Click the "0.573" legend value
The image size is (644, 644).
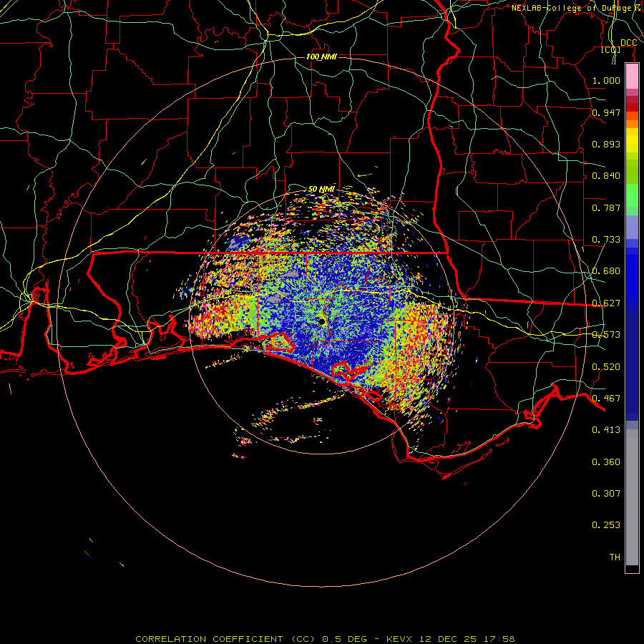click(606, 335)
